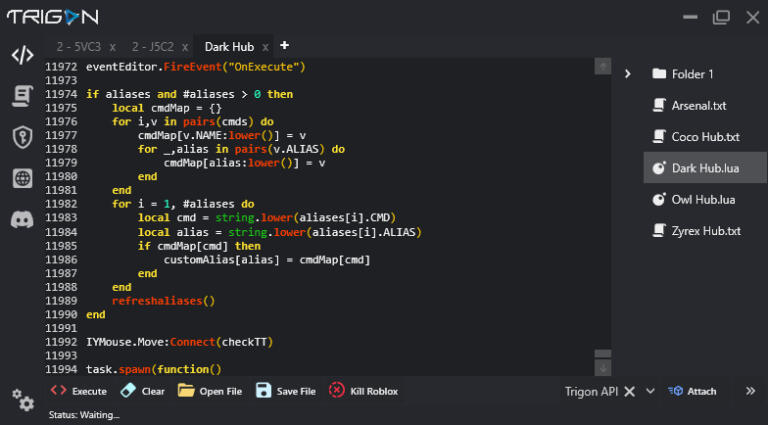Select Owl Hub.lua in file list

(x=703, y=199)
